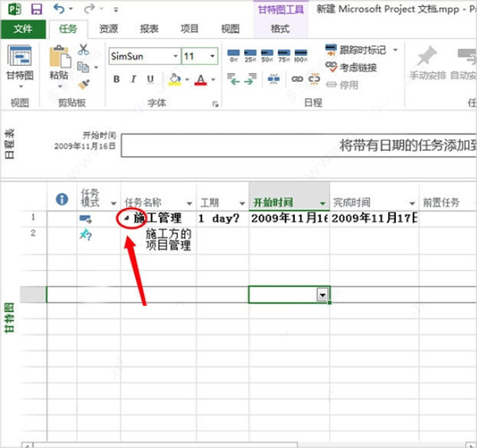
Task: Open Task Name (任务名称) column filter arrow
Action: (189, 203)
